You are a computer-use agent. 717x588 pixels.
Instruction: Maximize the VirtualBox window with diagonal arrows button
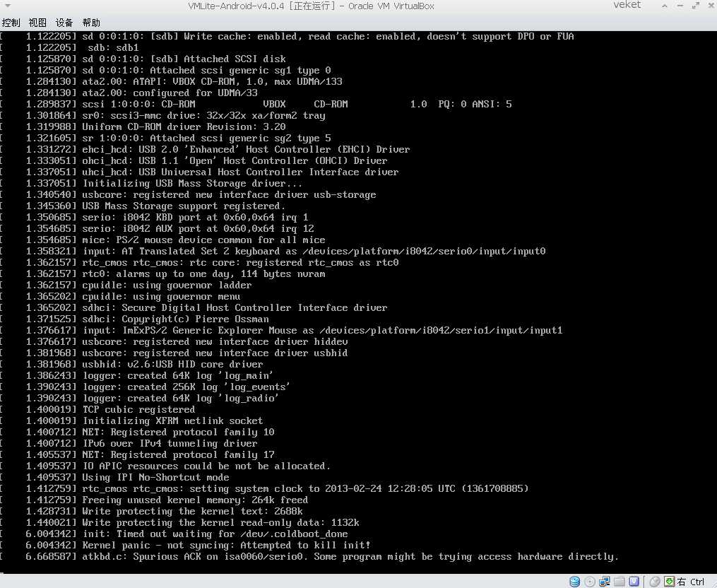(x=696, y=6)
